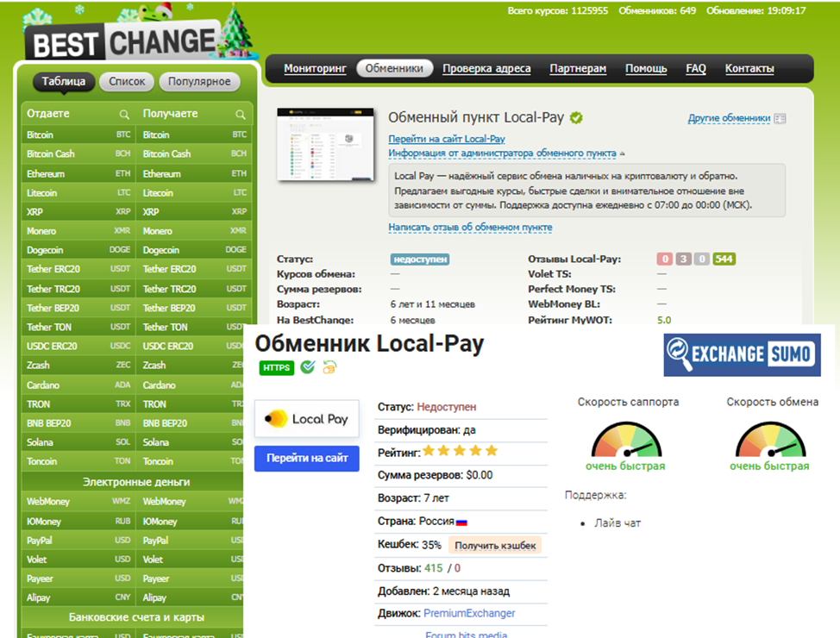
Task: Select Ethereum in the Получаете column
Action: tap(194, 173)
